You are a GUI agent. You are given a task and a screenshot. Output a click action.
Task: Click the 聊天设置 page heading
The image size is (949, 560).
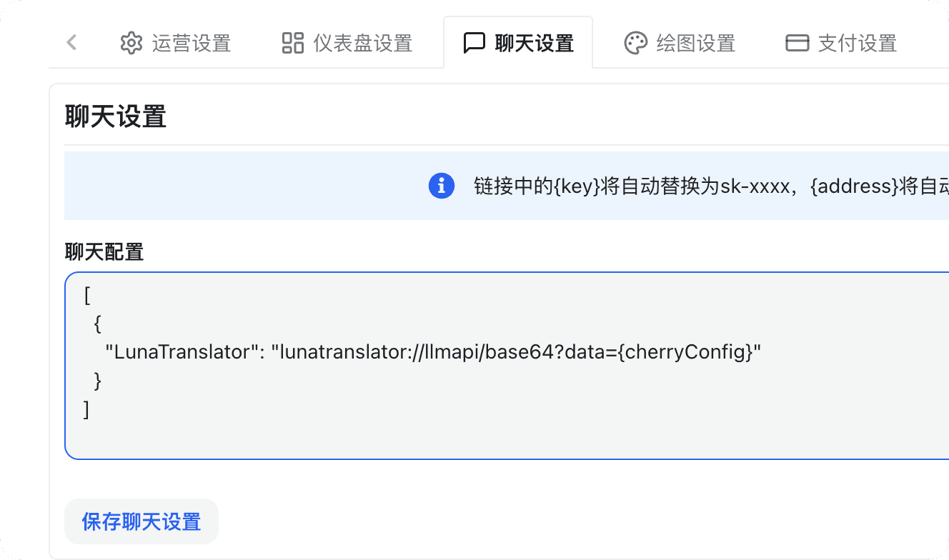tap(114, 116)
